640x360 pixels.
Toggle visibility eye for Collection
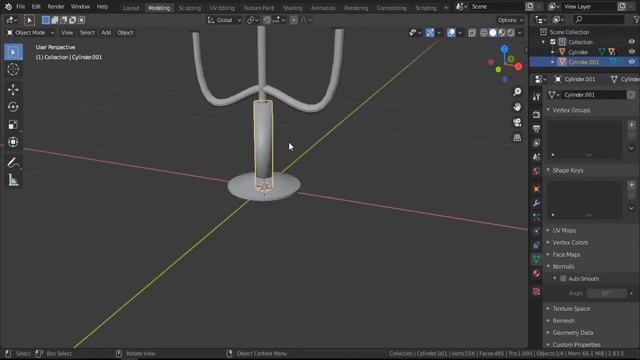(631, 42)
